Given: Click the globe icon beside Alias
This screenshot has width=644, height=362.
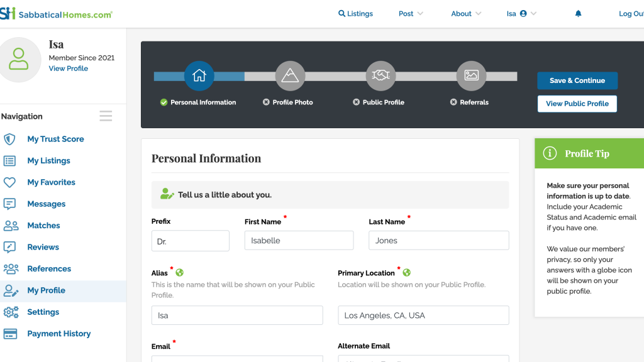Looking at the screenshot, I should click(180, 273).
